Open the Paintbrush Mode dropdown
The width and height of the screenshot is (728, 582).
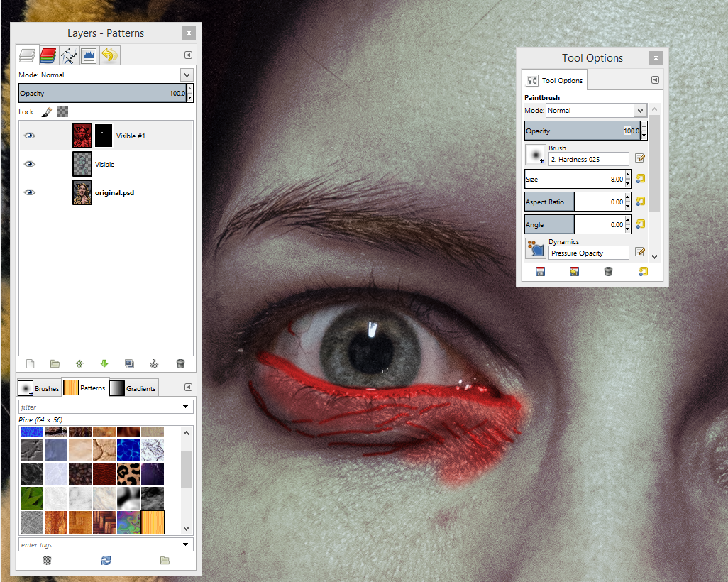[x=639, y=110]
